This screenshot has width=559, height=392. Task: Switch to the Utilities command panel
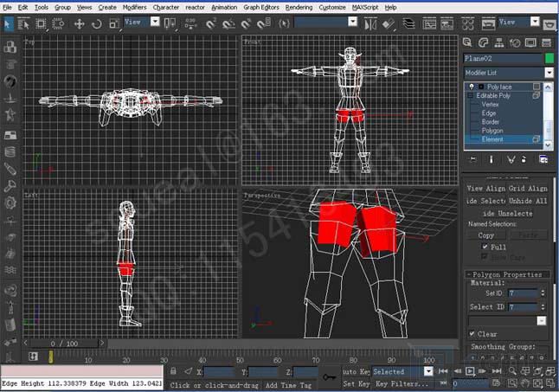click(x=547, y=42)
